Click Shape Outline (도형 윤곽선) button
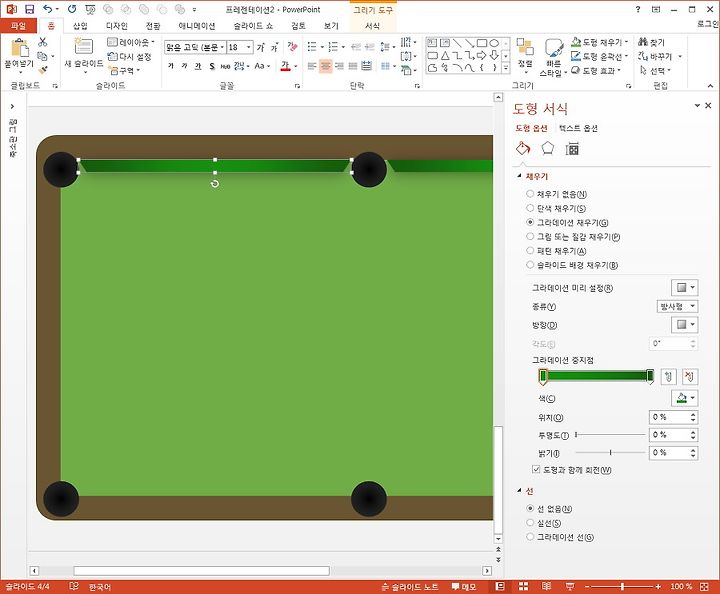The image size is (720, 594). coord(599,56)
